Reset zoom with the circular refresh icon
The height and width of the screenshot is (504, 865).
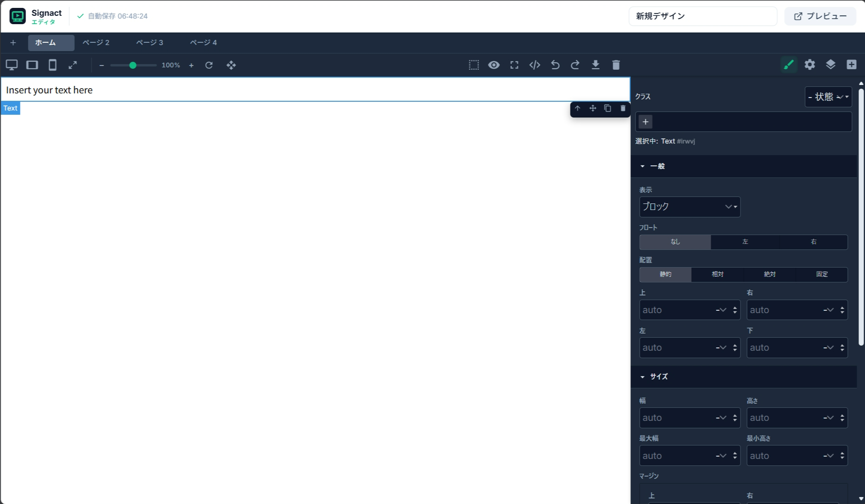[209, 65]
